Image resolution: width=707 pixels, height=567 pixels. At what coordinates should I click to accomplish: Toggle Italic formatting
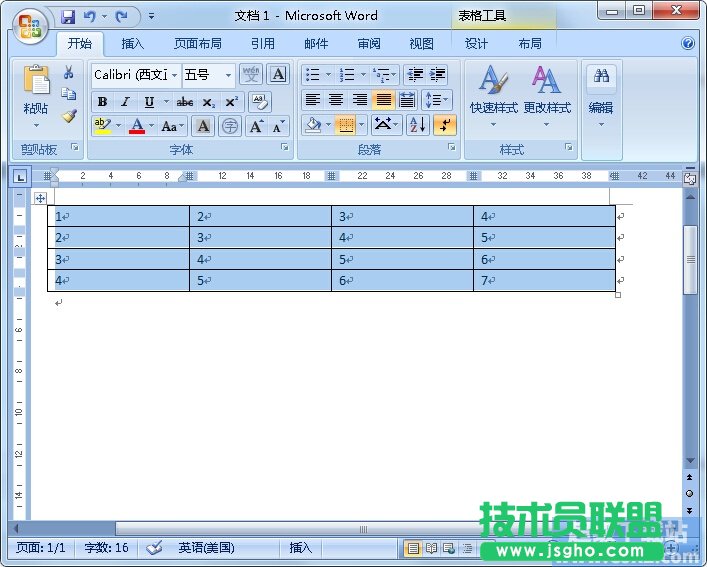click(125, 102)
